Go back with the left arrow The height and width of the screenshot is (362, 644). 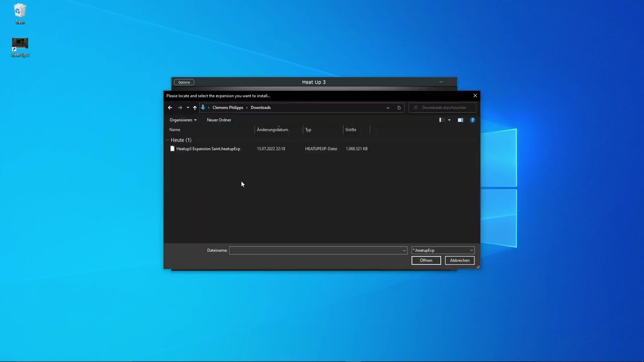(x=170, y=108)
